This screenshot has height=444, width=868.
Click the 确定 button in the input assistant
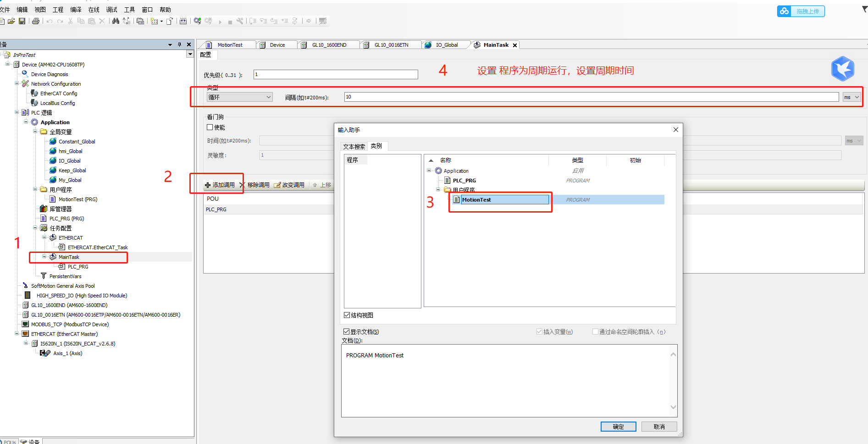coord(618,426)
